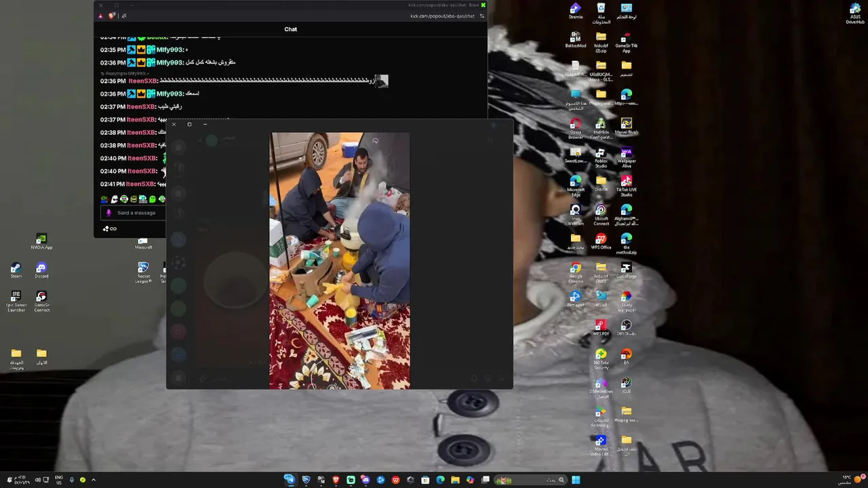Launch Steam from the desktop
Image resolution: width=868 pixels, height=488 pixels.
(x=16, y=271)
